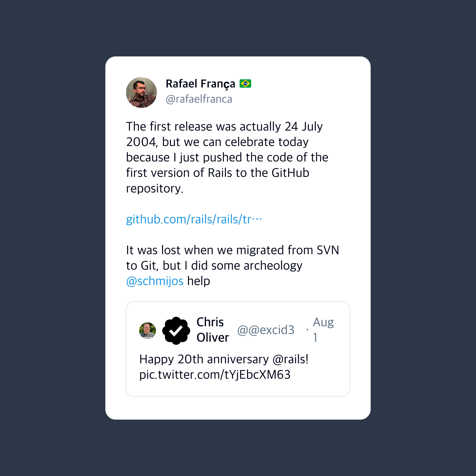Click Rafael França's profile avatar
The image size is (476, 476).
[141, 92]
